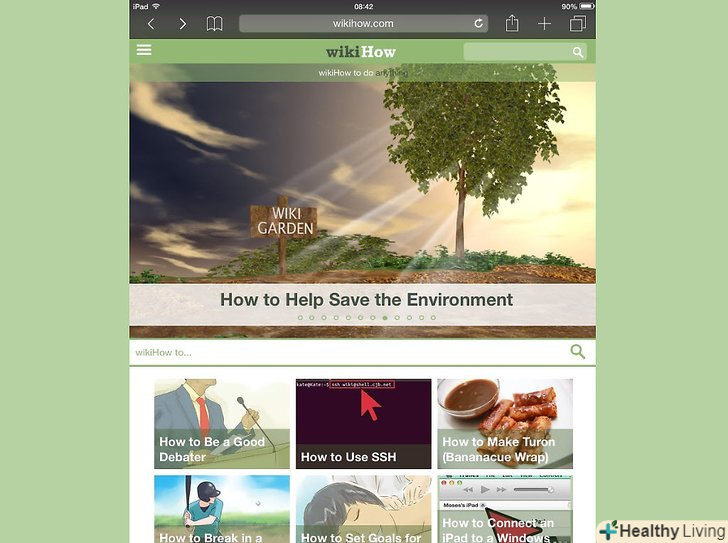Viewport: 728px width, 543px height.
Task: Open 'How to Use SSH' card
Action: click(364, 424)
